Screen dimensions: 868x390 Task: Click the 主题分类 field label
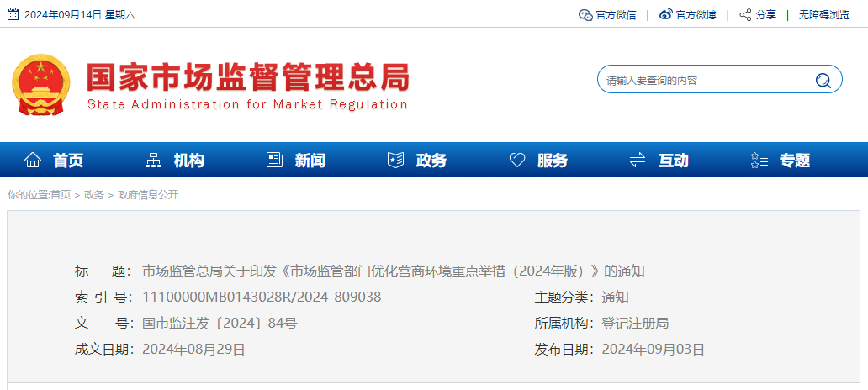click(564, 297)
